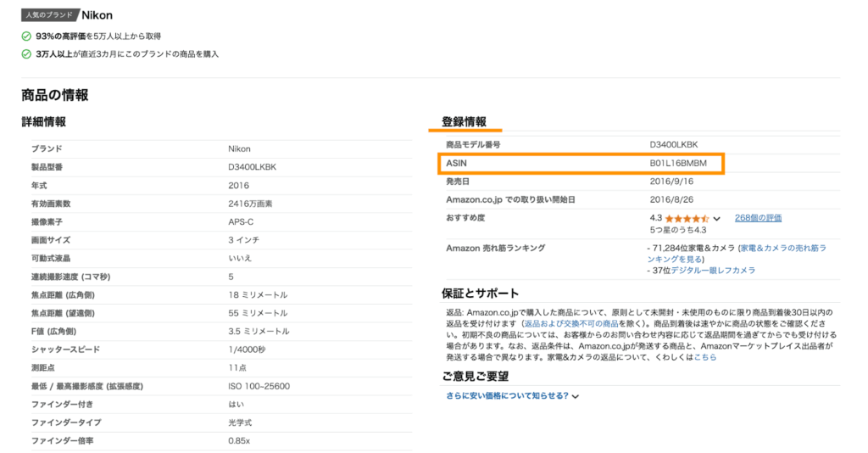Click the 2416万画素 value
Screen dimensions: 868x453
[x=250, y=204]
